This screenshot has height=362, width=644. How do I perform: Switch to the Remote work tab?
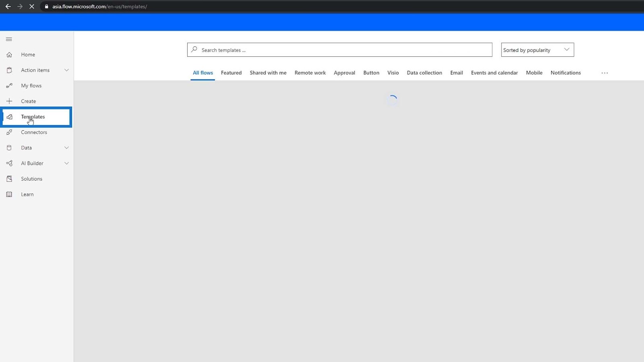pyautogui.click(x=310, y=73)
